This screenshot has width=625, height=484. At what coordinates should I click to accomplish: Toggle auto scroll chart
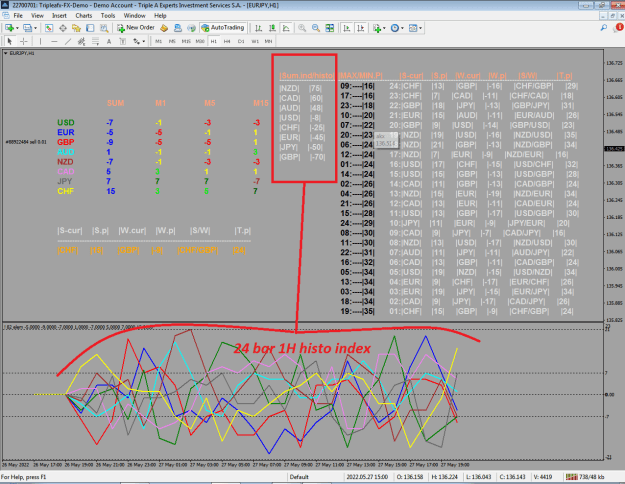(x=347, y=28)
